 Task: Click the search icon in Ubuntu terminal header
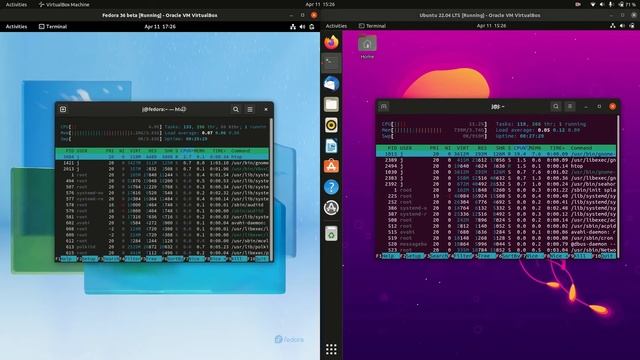(x=556, y=107)
